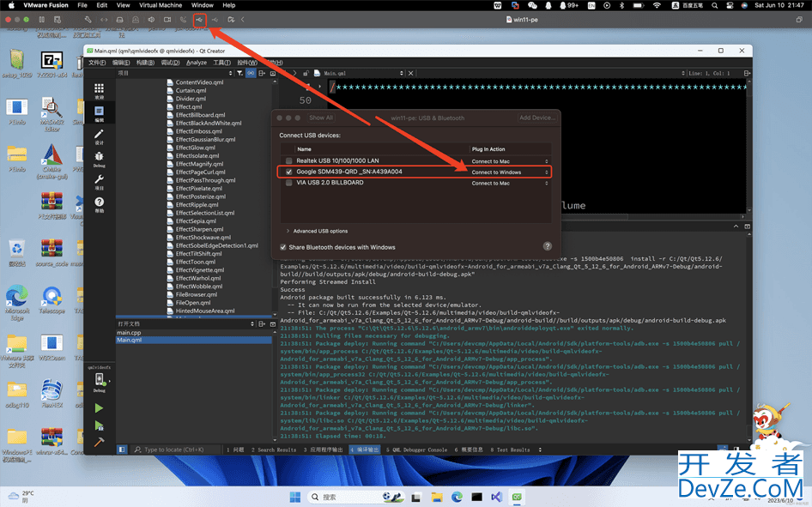This screenshot has height=507, width=812.
Task: Open the Analyze menu in Qt Creator
Action: [x=197, y=63]
